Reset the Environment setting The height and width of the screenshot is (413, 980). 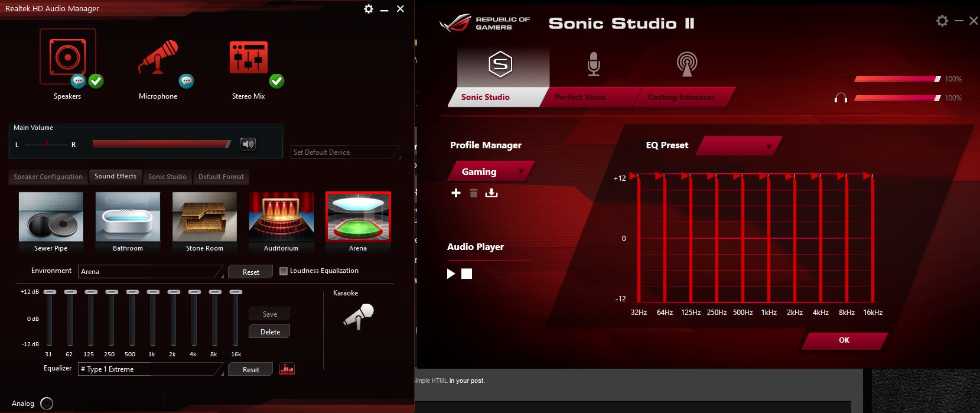pyautogui.click(x=251, y=272)
